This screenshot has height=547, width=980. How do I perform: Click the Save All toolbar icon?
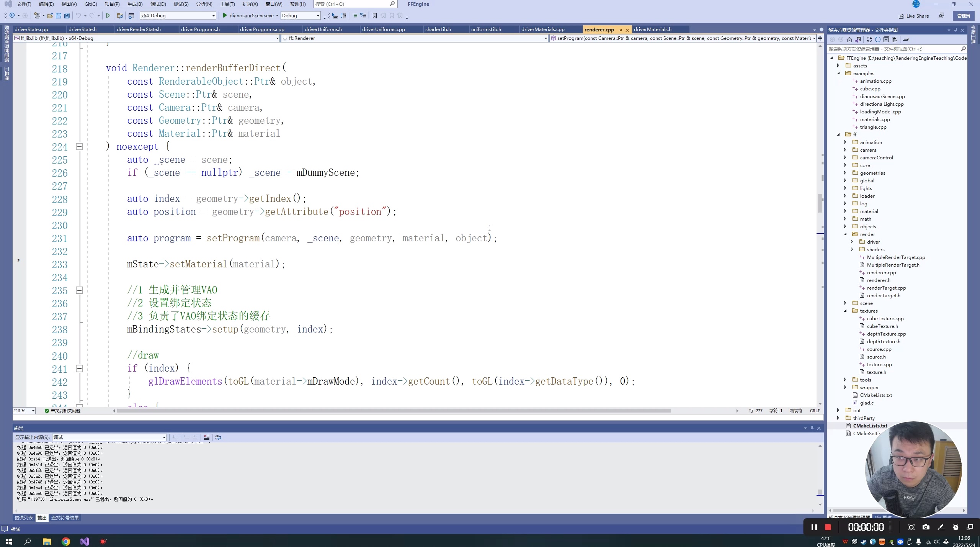(x=67, y=16)
